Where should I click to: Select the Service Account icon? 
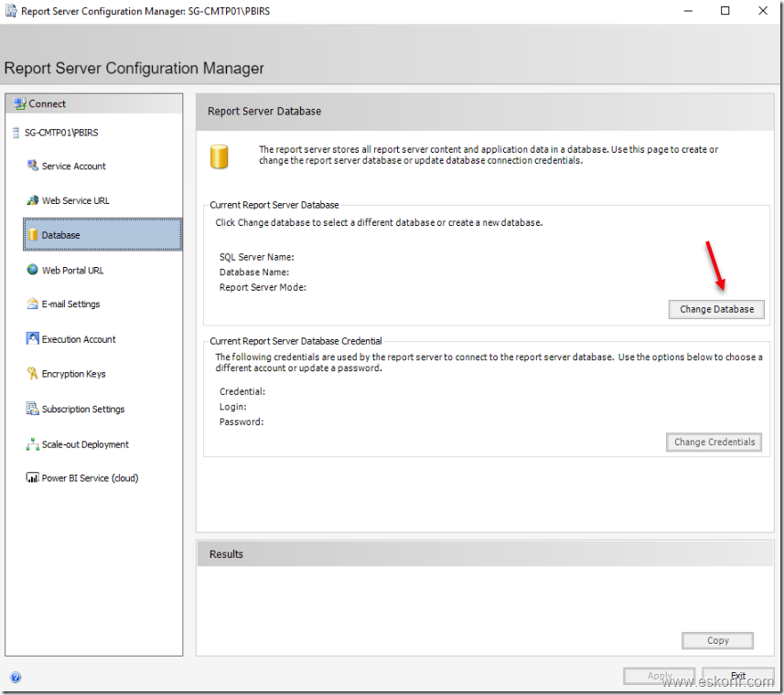33,166
